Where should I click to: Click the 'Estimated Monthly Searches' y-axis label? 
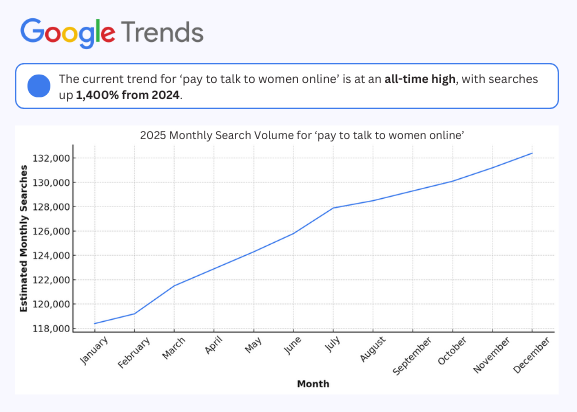point(24,239)
